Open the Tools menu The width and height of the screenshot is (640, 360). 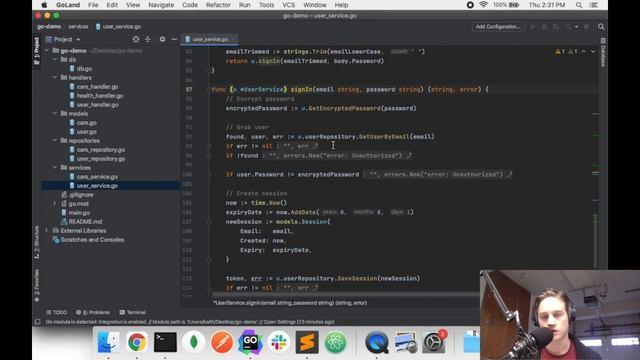pyautogui.click(x=266, y=5)
